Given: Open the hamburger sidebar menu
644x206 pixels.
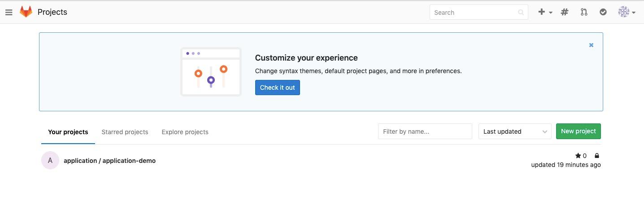Looking at the screenshot, I should pyautogui.click(x=9, y=13).
